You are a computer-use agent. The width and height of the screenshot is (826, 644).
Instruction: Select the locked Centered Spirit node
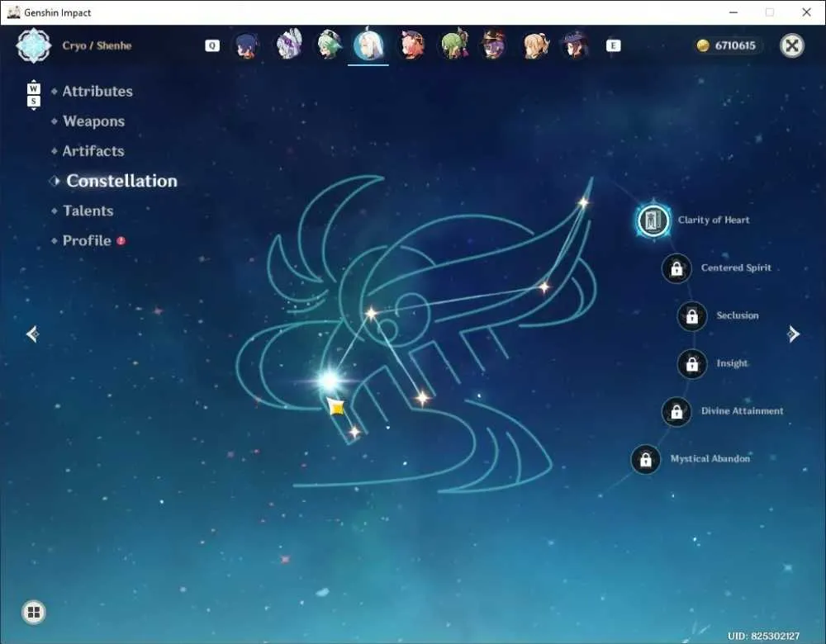coord(676,268)
